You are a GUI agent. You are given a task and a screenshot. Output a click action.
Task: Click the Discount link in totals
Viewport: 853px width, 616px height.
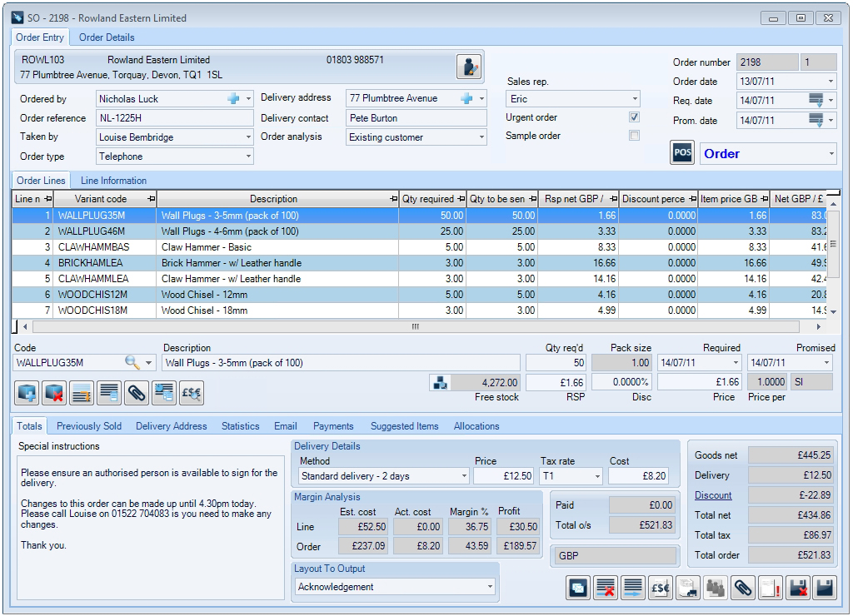pos(713,495)
